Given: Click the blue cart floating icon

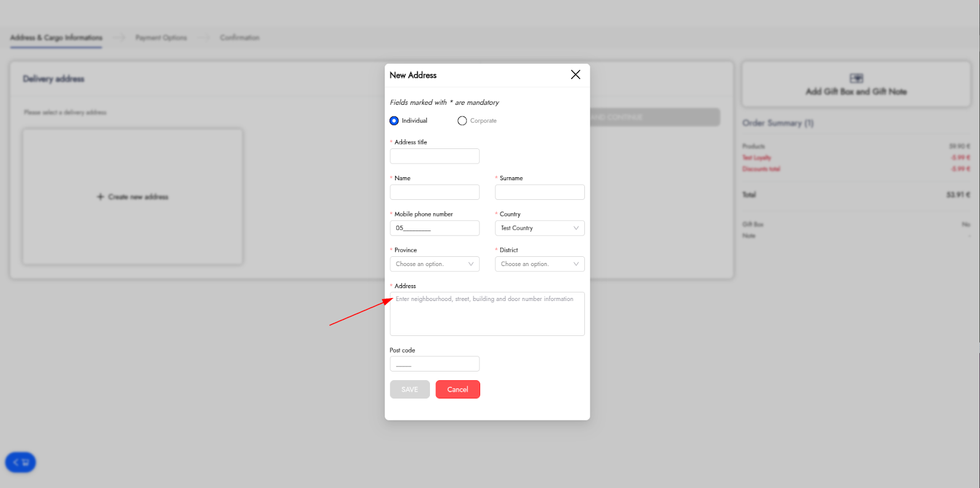Looking at the screenshot, I should tap(20, 462).
